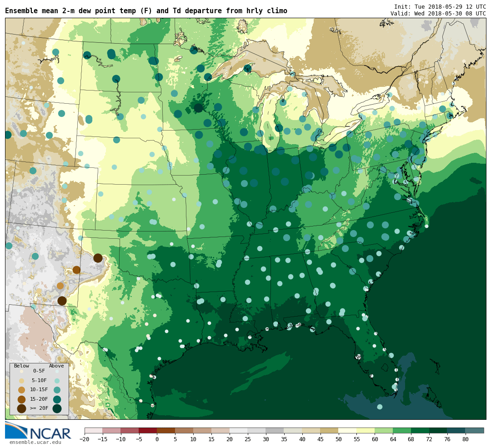
Task: Open the ensemble.ucar.edu link text
Action: pos(35,443)
